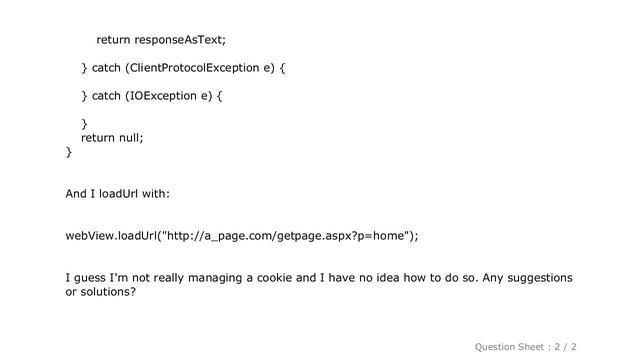Click the "return responseAsText;" code line
Screen dimensions: 640x360
[161, 40]
